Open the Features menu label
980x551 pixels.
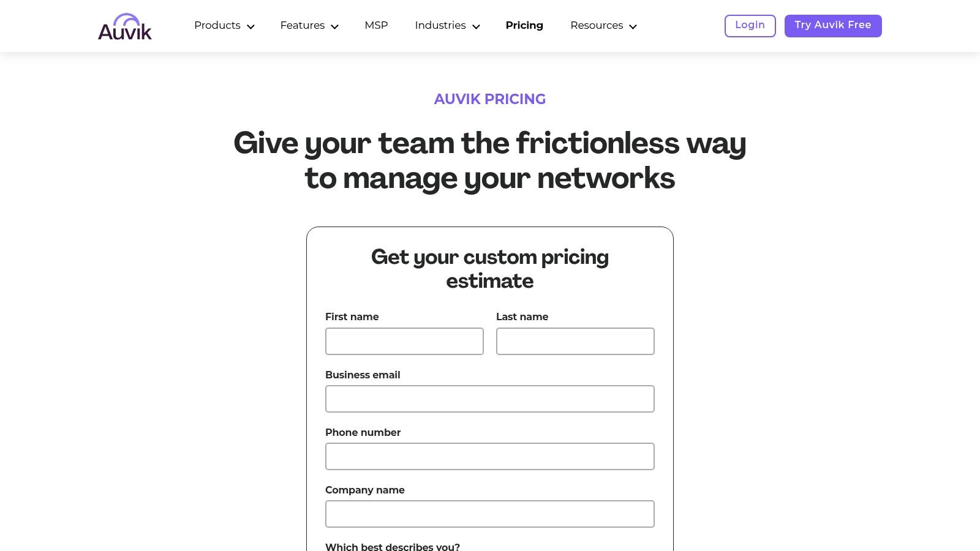click(302, 26)
